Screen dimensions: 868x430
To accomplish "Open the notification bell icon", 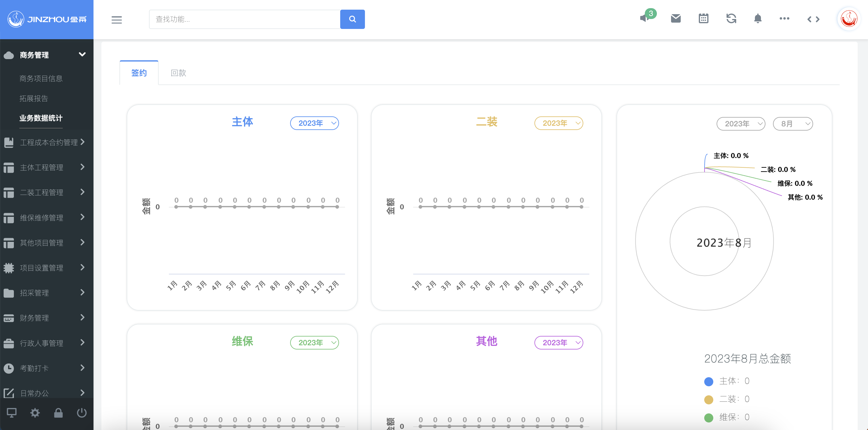I will tap(758, 18).
